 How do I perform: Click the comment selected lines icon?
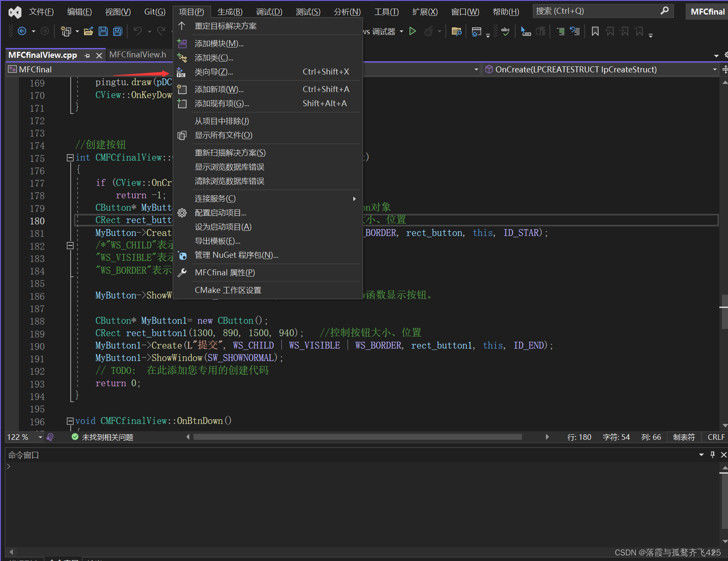click(x=560, y=31)
